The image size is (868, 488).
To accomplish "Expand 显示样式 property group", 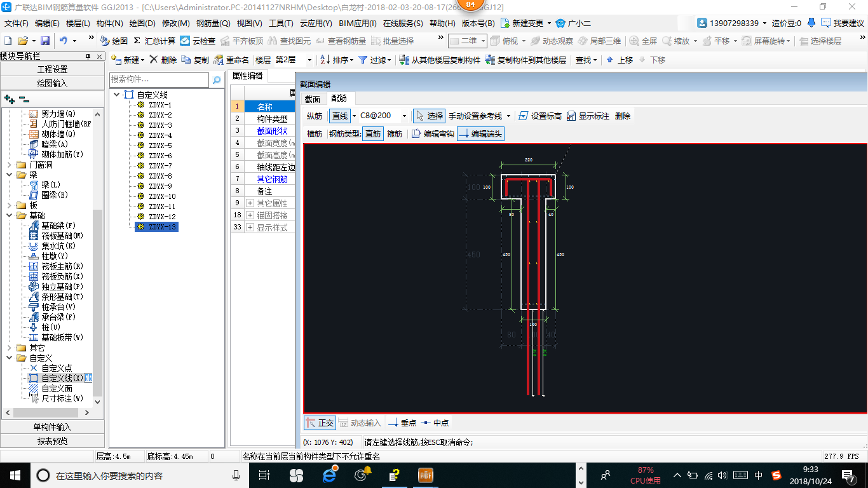I will coord(250,227).
